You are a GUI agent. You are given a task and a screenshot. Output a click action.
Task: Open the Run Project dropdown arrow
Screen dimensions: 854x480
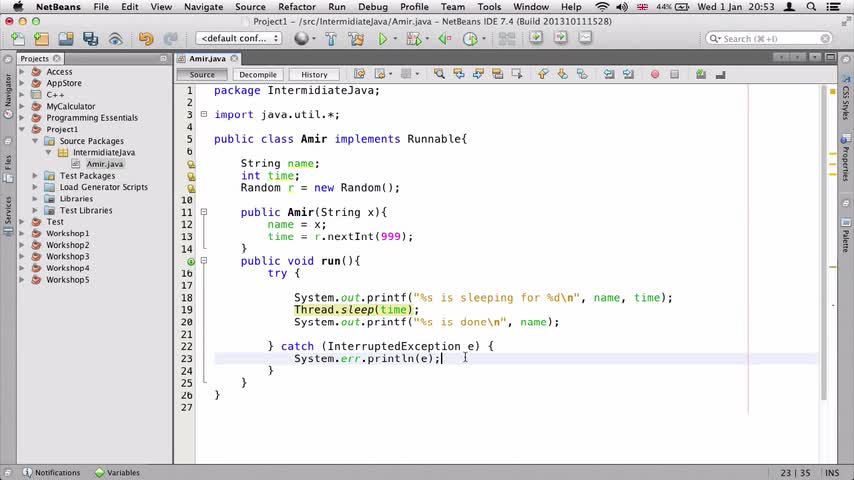tap(395, 39)
